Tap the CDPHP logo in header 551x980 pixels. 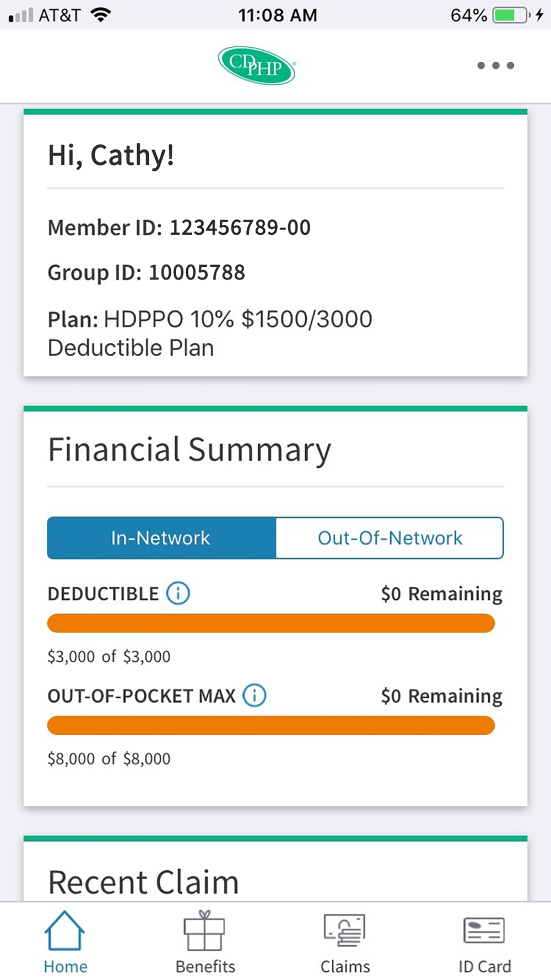tap(257, 66)
